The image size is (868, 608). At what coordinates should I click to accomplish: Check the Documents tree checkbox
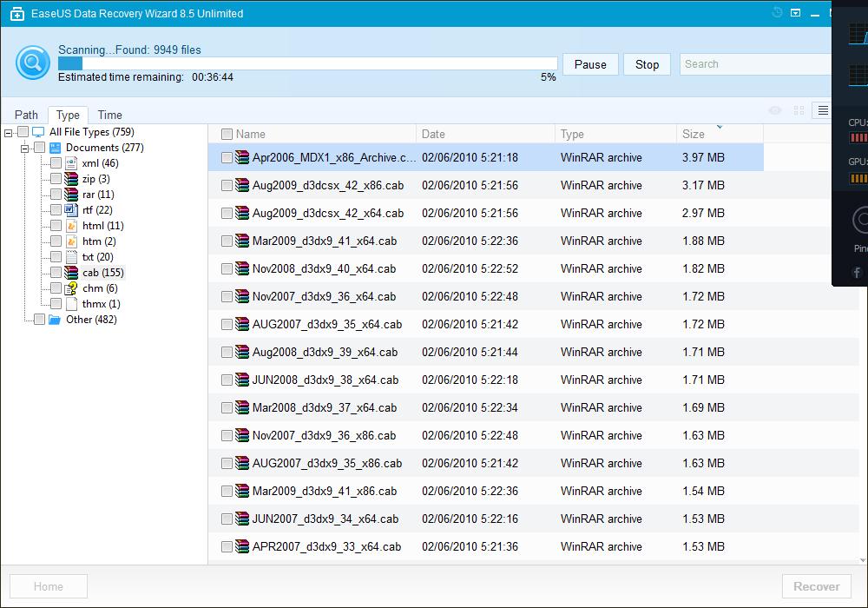pos(39,148)
